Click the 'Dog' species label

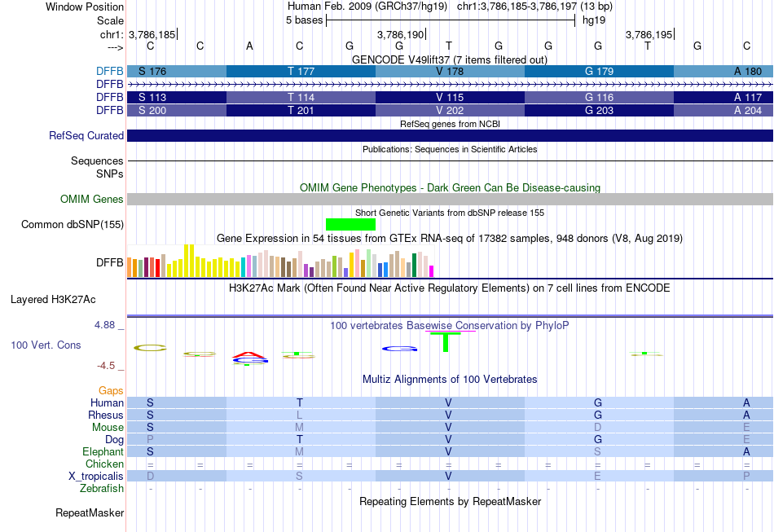point(114,439)
